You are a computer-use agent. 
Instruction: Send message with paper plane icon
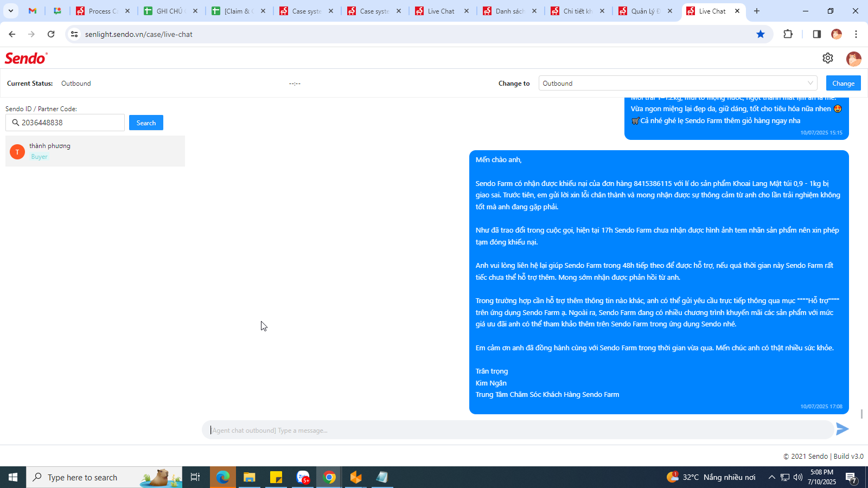(x=843, y=429)
